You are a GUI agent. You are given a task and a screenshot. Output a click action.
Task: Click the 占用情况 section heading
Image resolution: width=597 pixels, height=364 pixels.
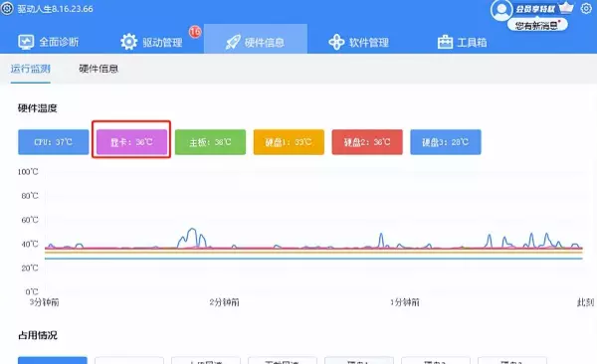(38, 335)
